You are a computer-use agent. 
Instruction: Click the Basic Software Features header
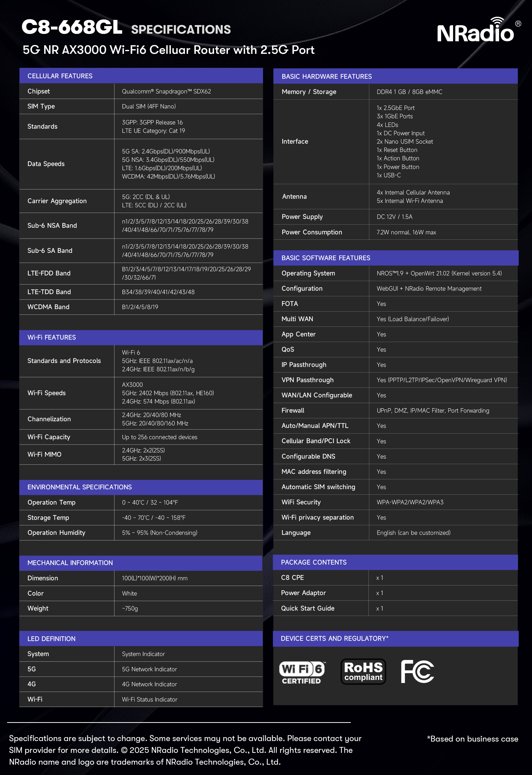pos(326,258)
